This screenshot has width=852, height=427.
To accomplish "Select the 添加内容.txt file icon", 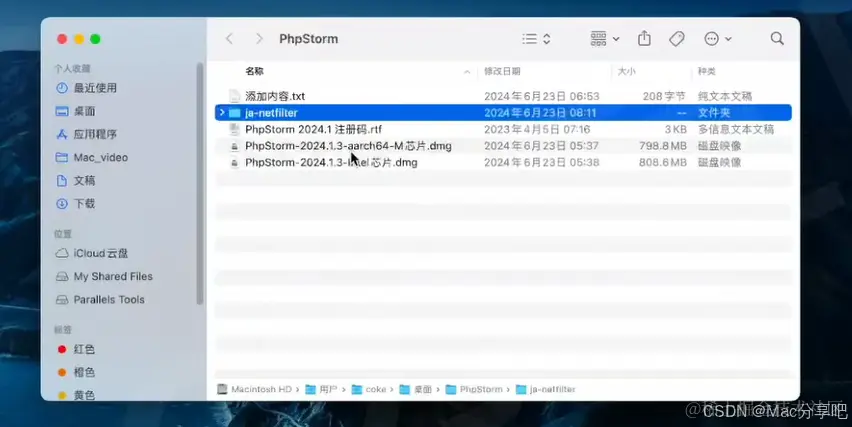I will coord(234,96).
